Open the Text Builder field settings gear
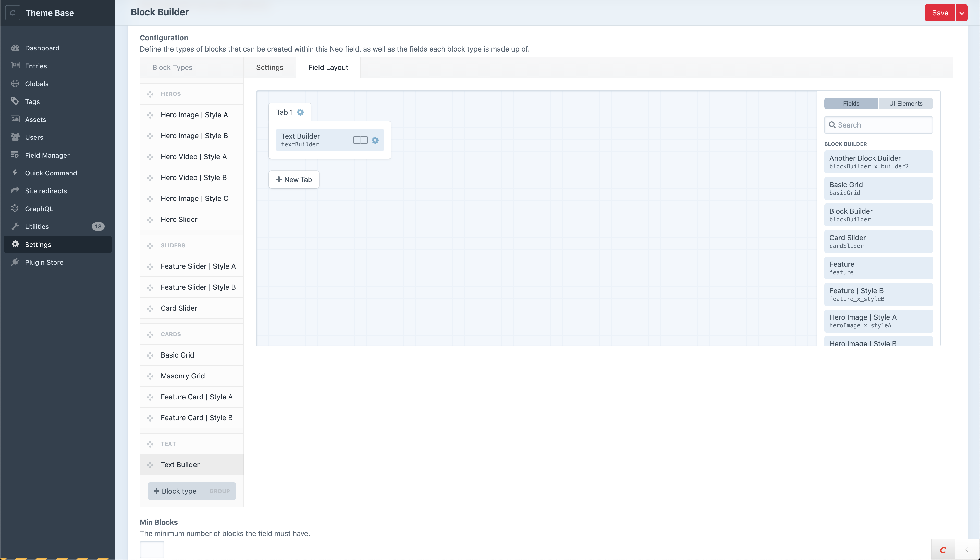The image size is (980, 560). click(x=375, y=140)
